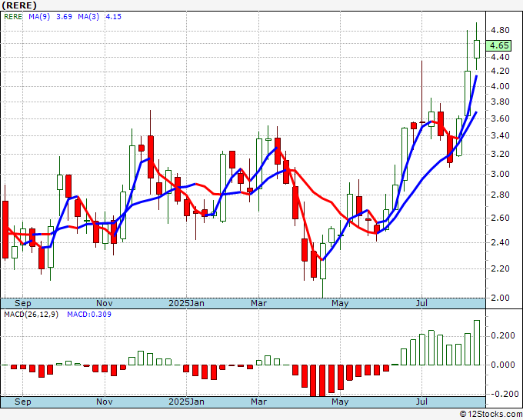Click May on the MACD panel date axis
Image resolution: width=523 pixels, height=420 pixels.
[340, 402]
